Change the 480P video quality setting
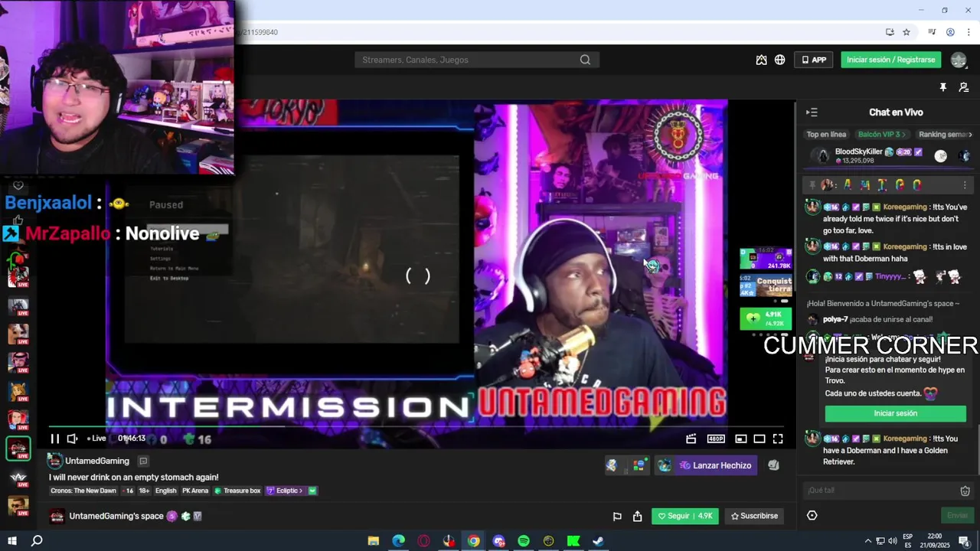The height and width of the screenshot is (551, 980). 716,439
